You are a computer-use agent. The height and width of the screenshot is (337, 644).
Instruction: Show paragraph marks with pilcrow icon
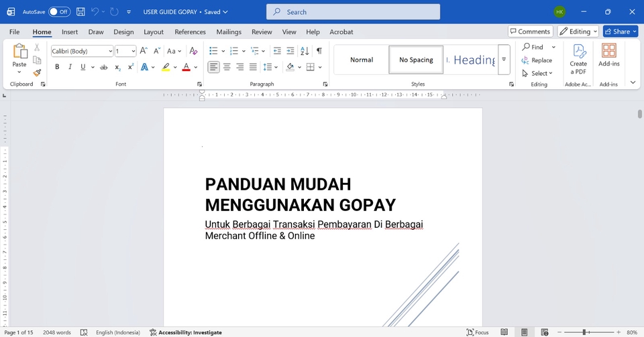319,51
